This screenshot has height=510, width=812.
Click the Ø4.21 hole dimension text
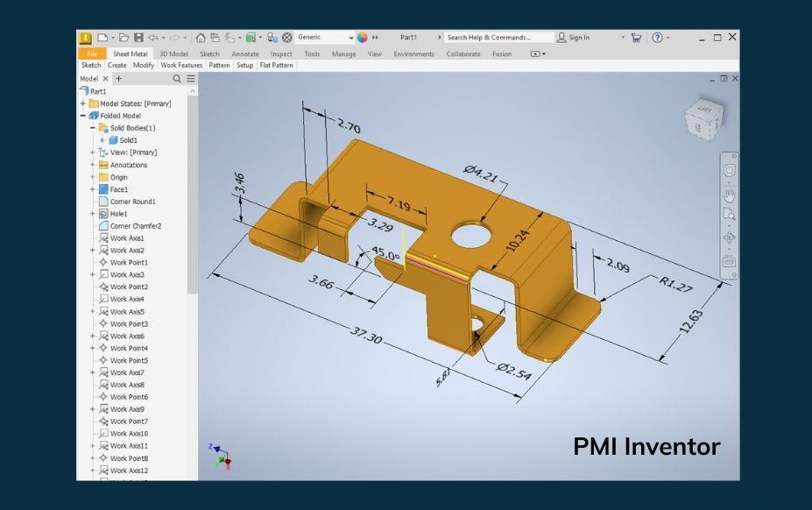[481, 174]
